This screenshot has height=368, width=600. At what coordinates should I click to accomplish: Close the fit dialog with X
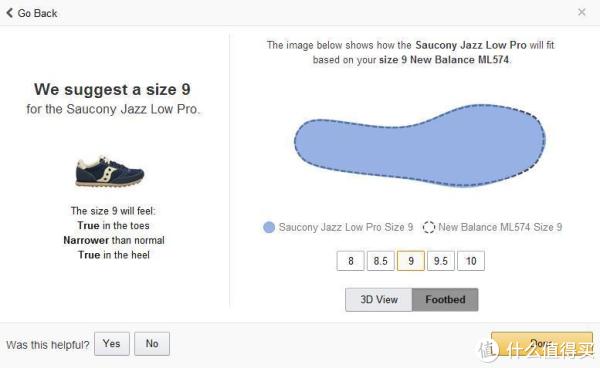pyautogui.click(x=582, y=12)
